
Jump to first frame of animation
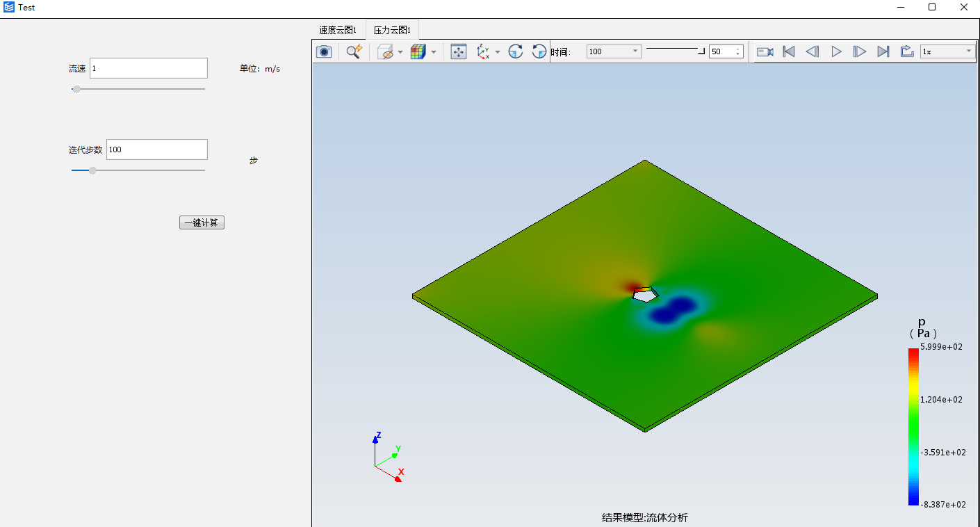pos(789,51)
